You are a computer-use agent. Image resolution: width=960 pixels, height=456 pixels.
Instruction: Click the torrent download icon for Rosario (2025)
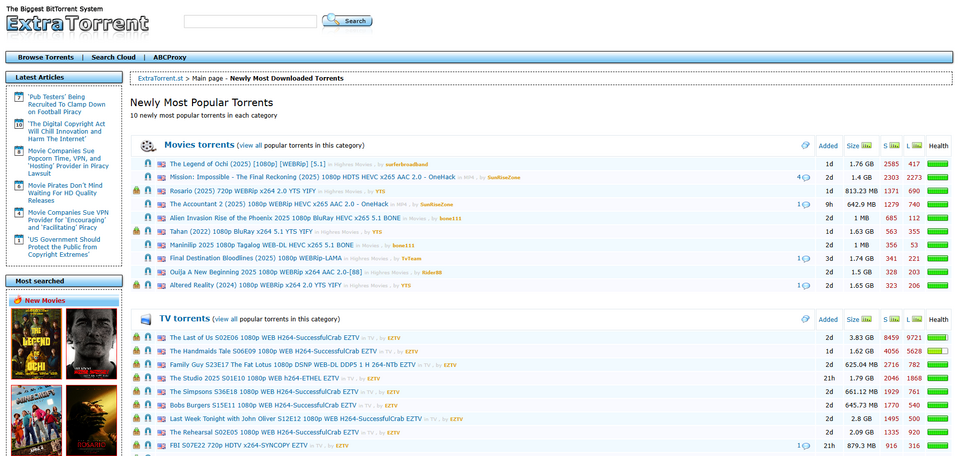(x=137, y=191)
